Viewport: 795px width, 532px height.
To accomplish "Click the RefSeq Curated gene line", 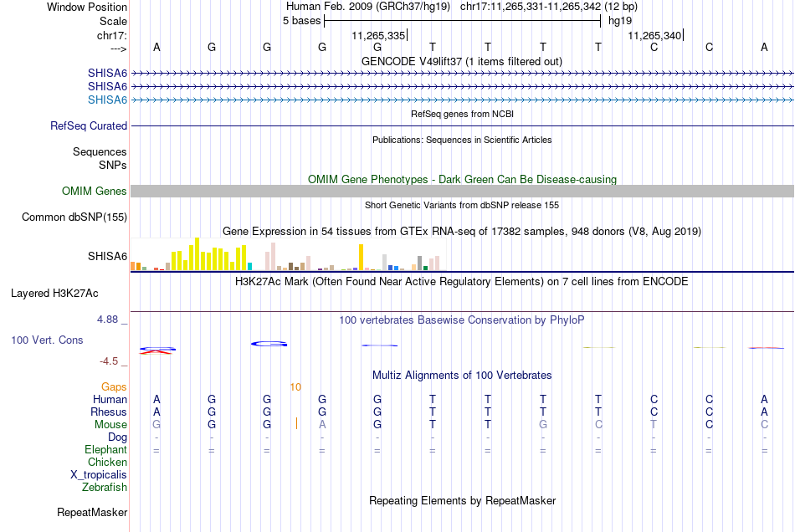I will [x=462, y=125].
